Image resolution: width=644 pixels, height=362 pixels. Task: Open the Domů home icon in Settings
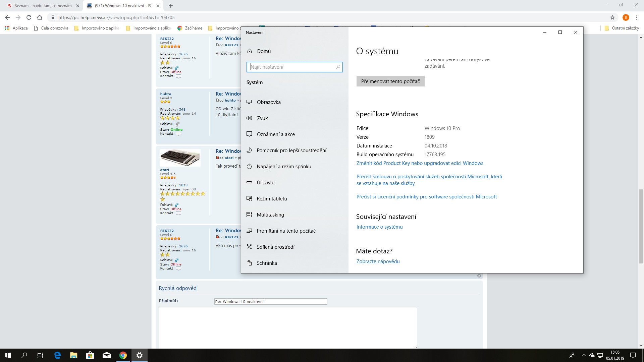250,51
